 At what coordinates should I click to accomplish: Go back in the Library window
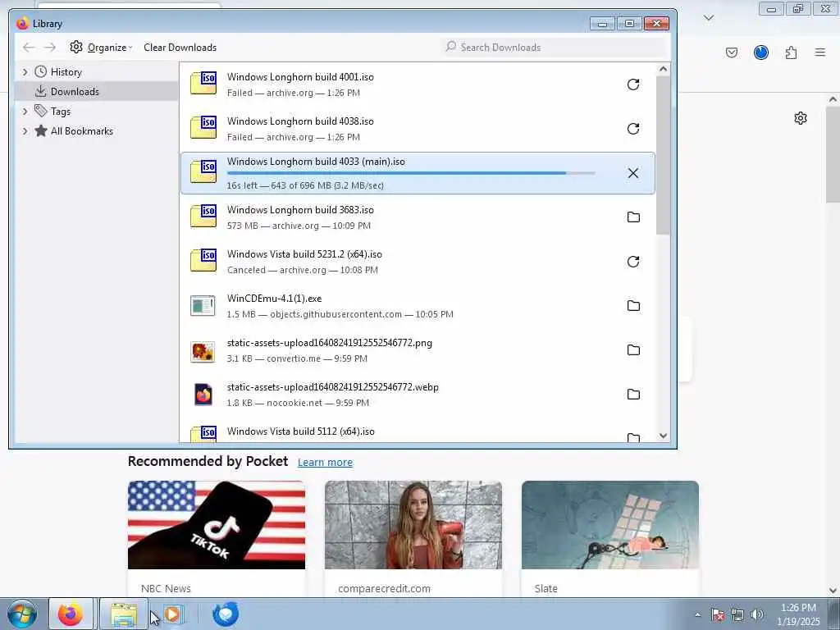point(29,47)
